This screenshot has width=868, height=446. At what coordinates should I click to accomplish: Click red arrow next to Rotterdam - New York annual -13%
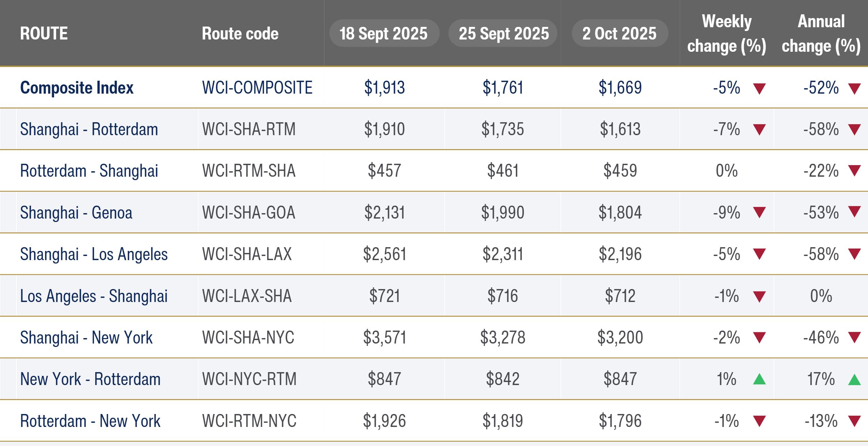(854, 421)
